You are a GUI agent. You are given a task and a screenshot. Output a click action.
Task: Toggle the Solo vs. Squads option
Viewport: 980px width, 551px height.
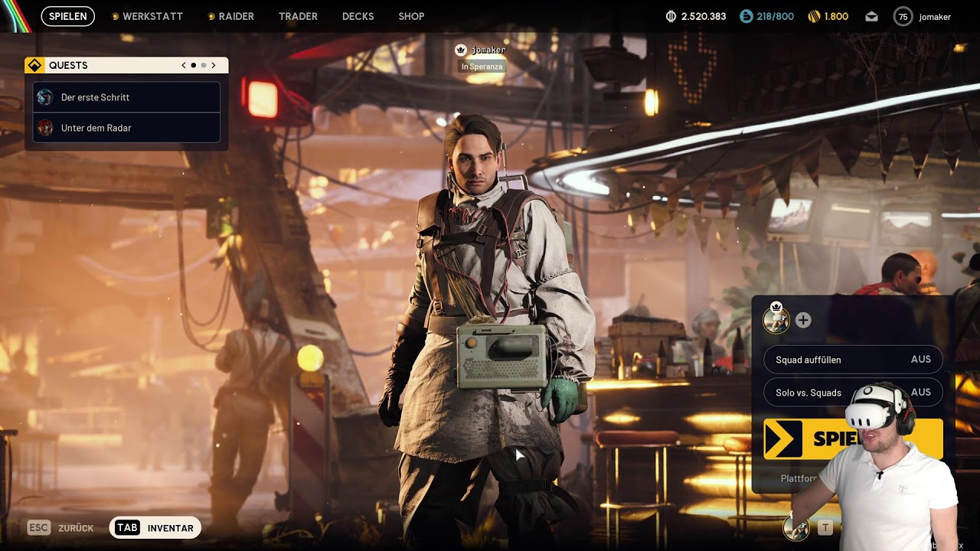(x=853, y=393)
